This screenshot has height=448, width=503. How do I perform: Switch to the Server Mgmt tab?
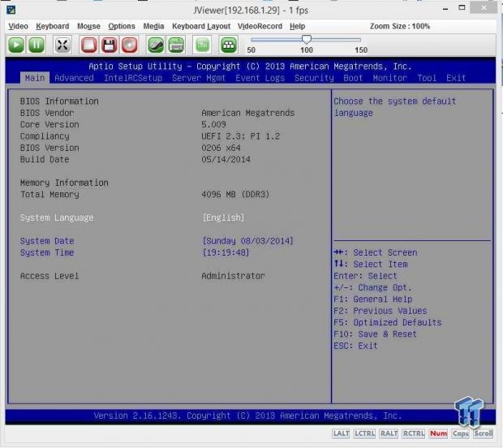[199, 78]
